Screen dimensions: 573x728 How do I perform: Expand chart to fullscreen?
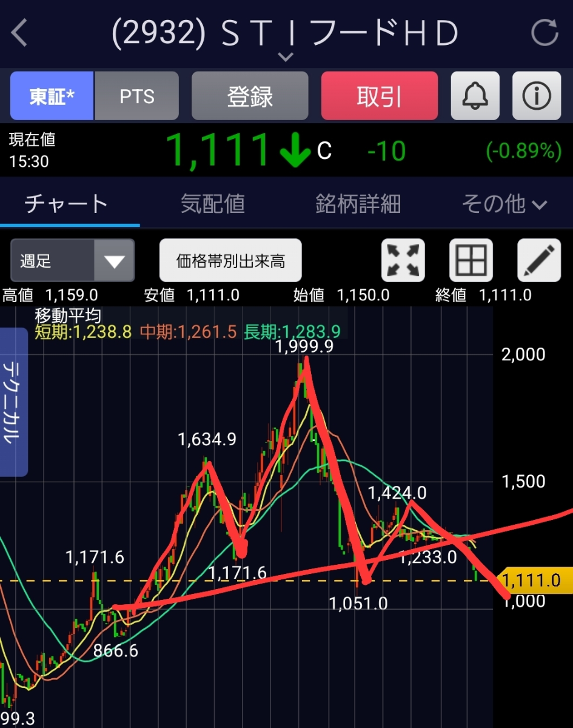point(403,261)
